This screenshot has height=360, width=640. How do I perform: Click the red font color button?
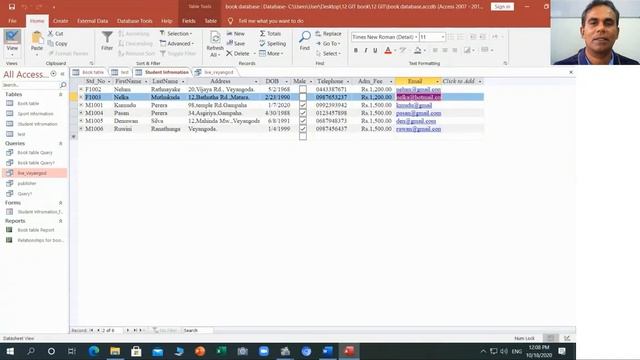pos(388,50)
